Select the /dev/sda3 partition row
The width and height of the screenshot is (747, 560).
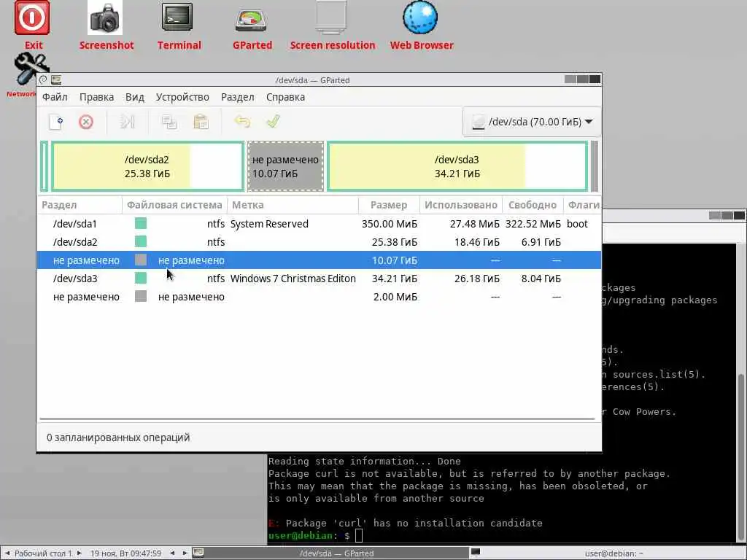320,279
